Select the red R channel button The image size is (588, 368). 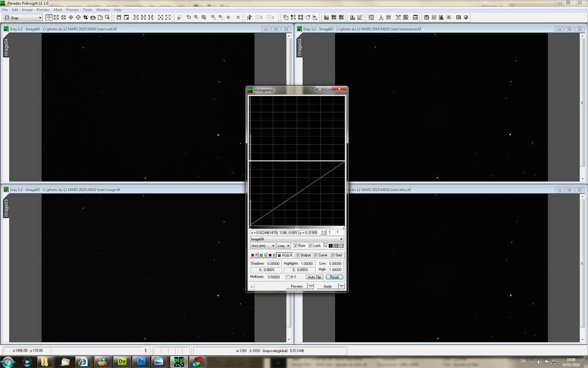coord(255,255)
